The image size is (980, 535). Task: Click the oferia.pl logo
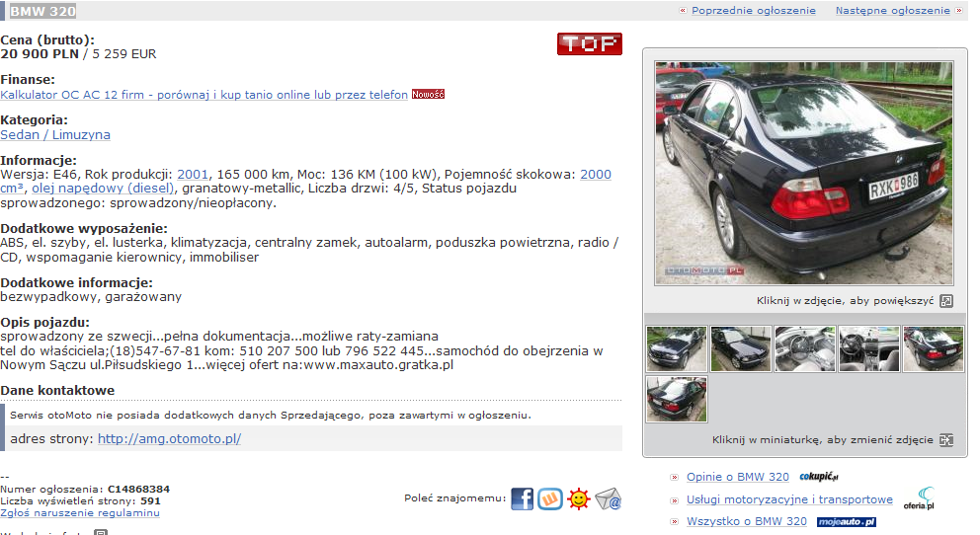[919, 498]
